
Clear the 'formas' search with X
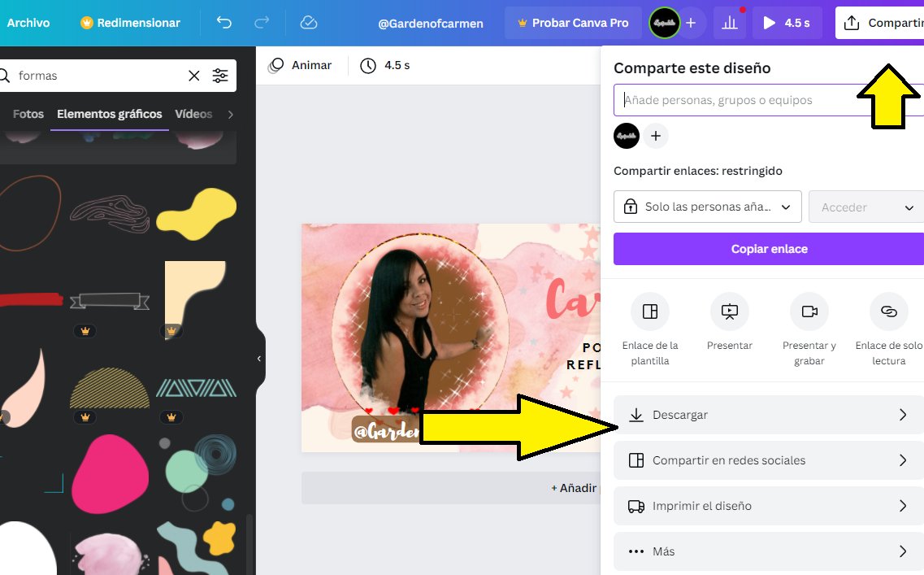tap(194, 76)
